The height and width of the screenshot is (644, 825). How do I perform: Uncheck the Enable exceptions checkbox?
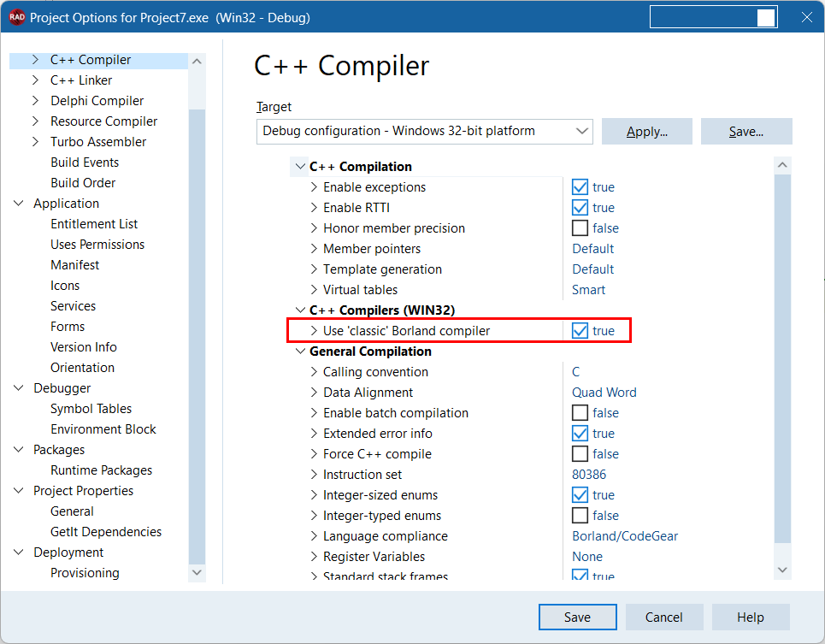coord(580,187)
